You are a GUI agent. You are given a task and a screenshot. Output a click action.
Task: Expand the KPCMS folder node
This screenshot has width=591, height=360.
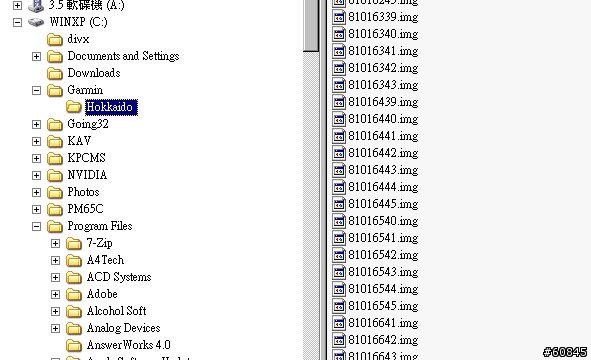tap(36, 158)
